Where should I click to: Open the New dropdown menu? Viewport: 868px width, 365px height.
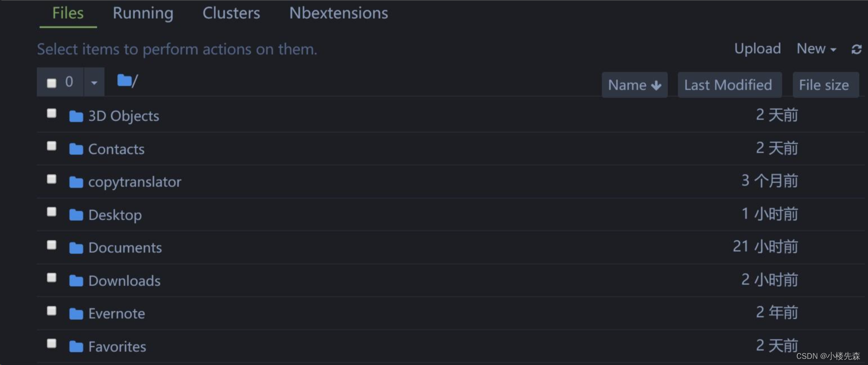click(x=816, y=49)
